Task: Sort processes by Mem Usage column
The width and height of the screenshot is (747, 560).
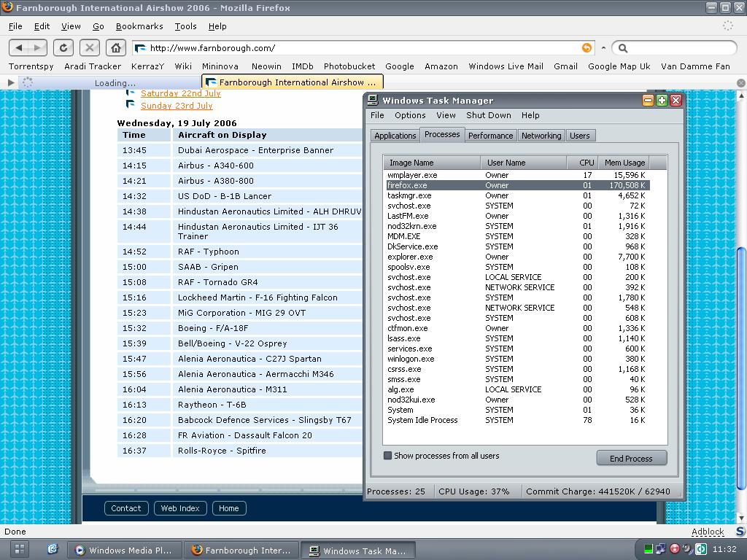Action: click(624, 163)
